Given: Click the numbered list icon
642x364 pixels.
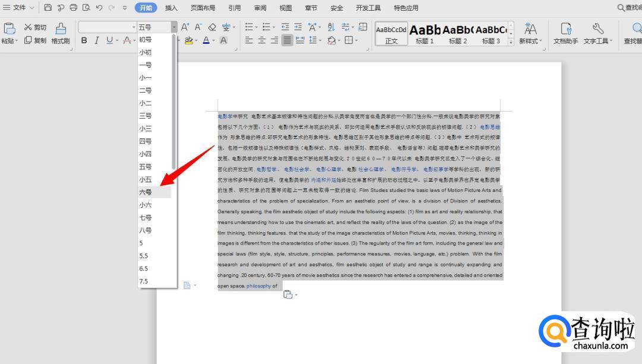Looking at the screenshot, I should coord(266,27).
